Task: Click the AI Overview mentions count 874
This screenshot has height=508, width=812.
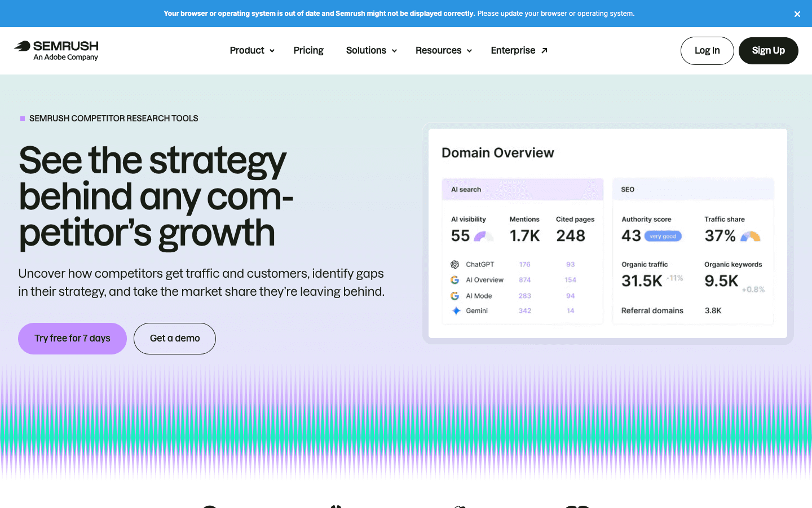Action: point(525,280)
